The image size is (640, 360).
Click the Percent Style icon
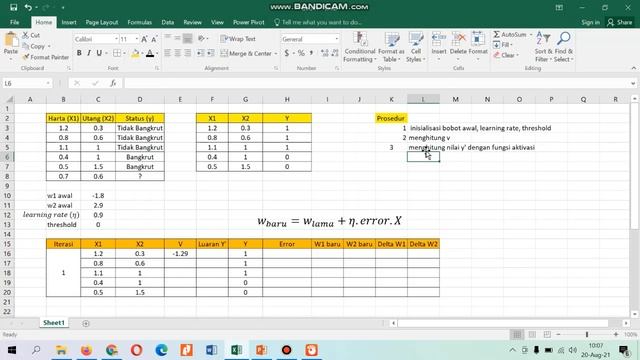[x=301, y=53]
